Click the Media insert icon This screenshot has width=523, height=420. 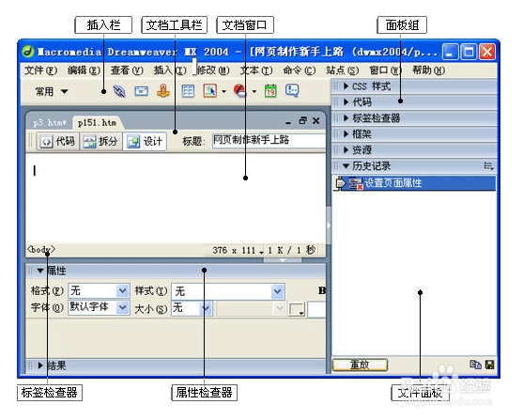click(x=239, y=91)
